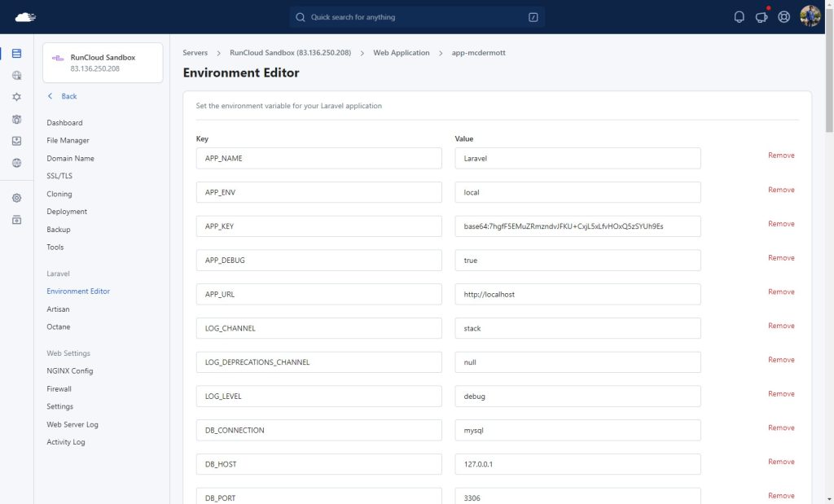Edit the base64 APP_KEY value field
This screenshot has height=504, width=834.
pyautogui.click(x=577, y=226)
